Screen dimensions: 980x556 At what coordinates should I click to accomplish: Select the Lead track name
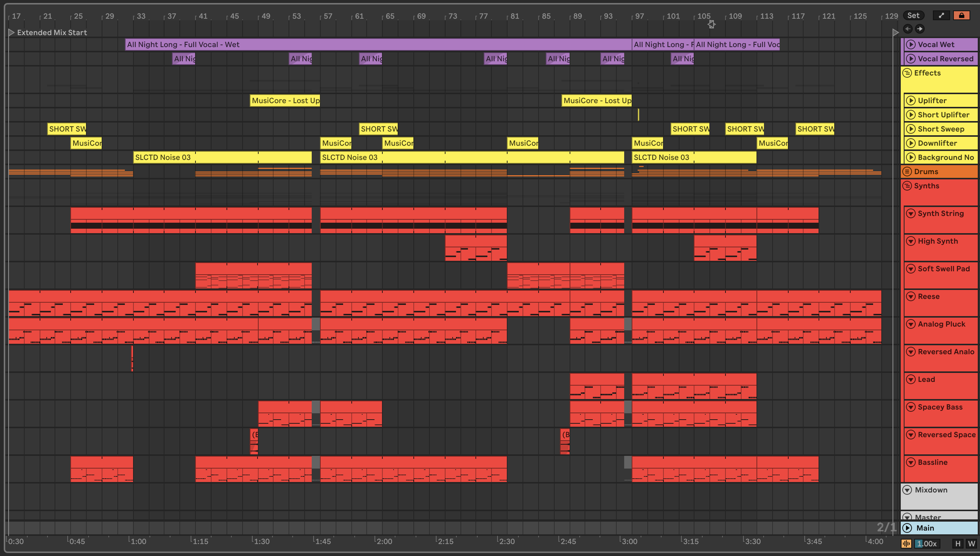coord(926,379)
